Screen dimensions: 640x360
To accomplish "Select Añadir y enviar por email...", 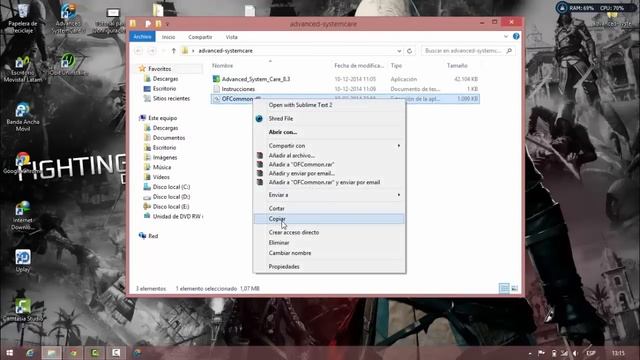I will (x=329, y=173).
